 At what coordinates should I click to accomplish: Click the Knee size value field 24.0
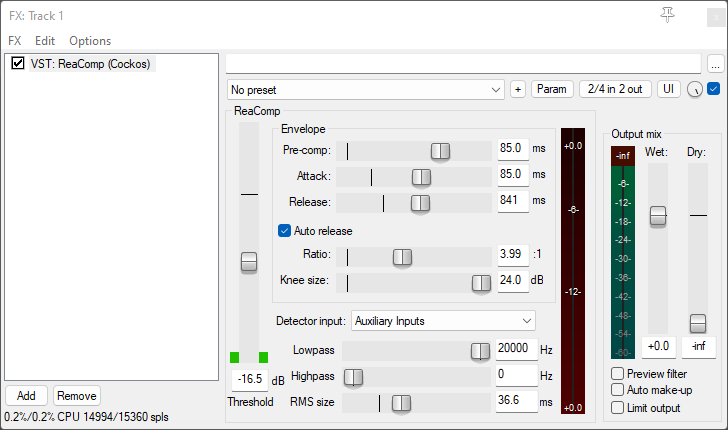(x=513, y=281)
